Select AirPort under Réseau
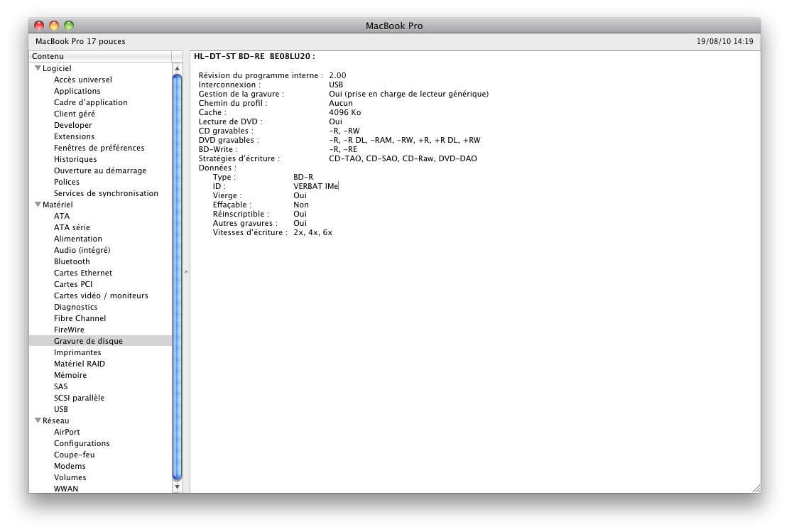The width and height of the screenshot is (789, 532). (x=67, y=432)
